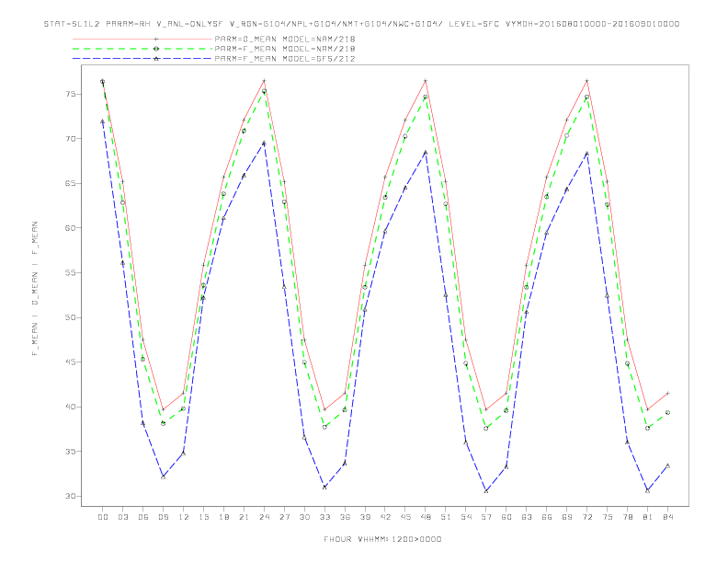Click y-axis tick value 75
Image resolution: width=728 pixels, height=563 pixels.
71,94
